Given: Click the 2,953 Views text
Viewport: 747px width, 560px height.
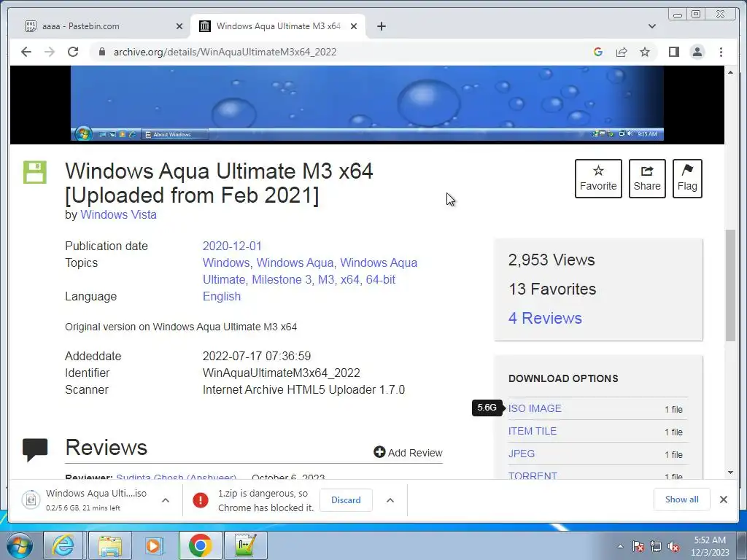Looking at the screenshot, I should tap(551, 260).
